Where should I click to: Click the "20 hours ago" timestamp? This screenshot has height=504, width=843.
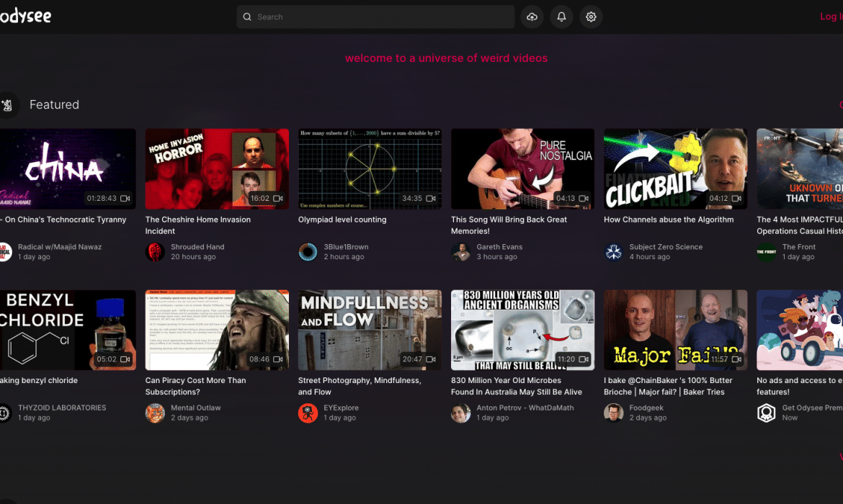193,257
